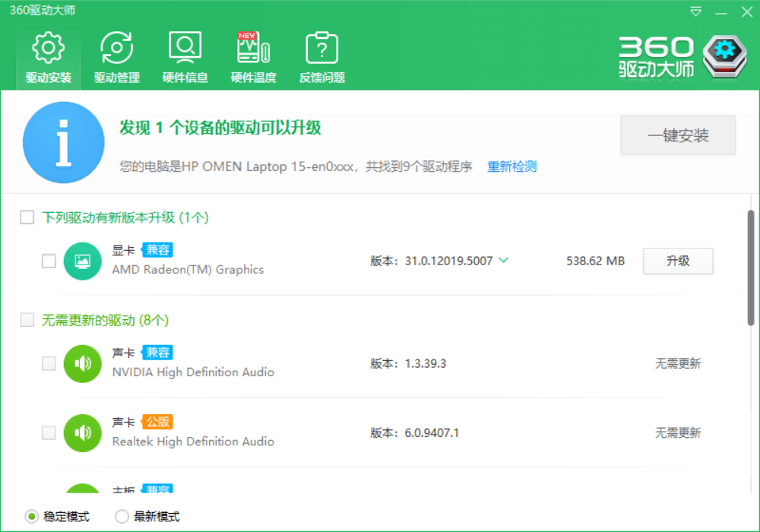The height and width of the screenshot is (532, 760).
Task: Click the Realtek audio speaker icon
Action: (x=83, y=432)
